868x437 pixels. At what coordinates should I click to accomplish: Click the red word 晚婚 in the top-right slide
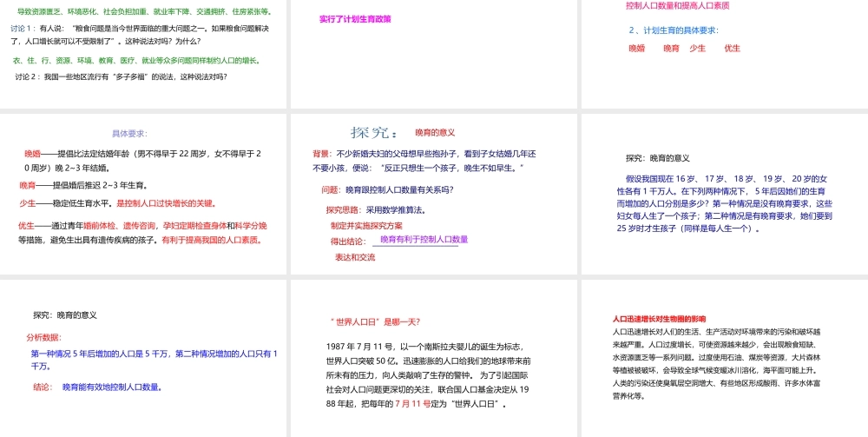pos(636,48)
